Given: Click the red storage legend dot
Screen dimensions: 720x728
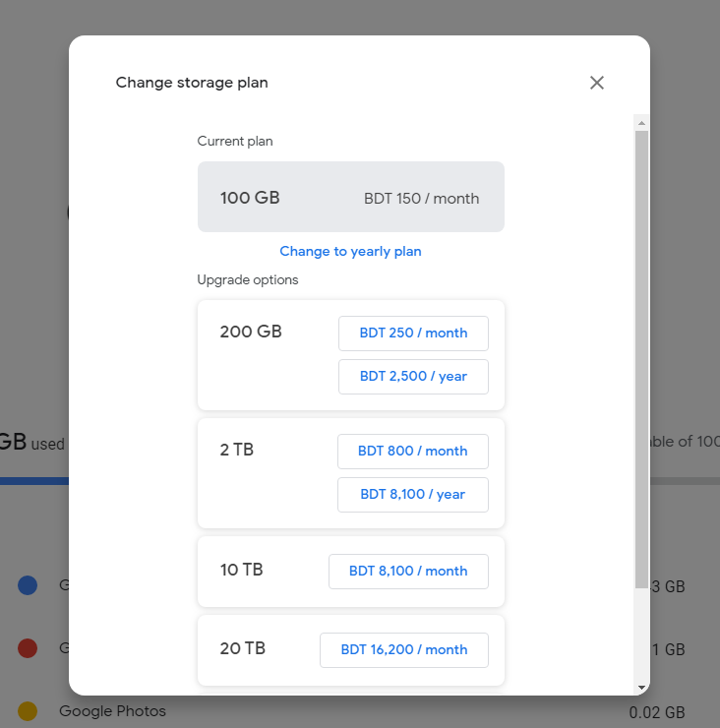Looking at the screenshot, I should point(28,648).
